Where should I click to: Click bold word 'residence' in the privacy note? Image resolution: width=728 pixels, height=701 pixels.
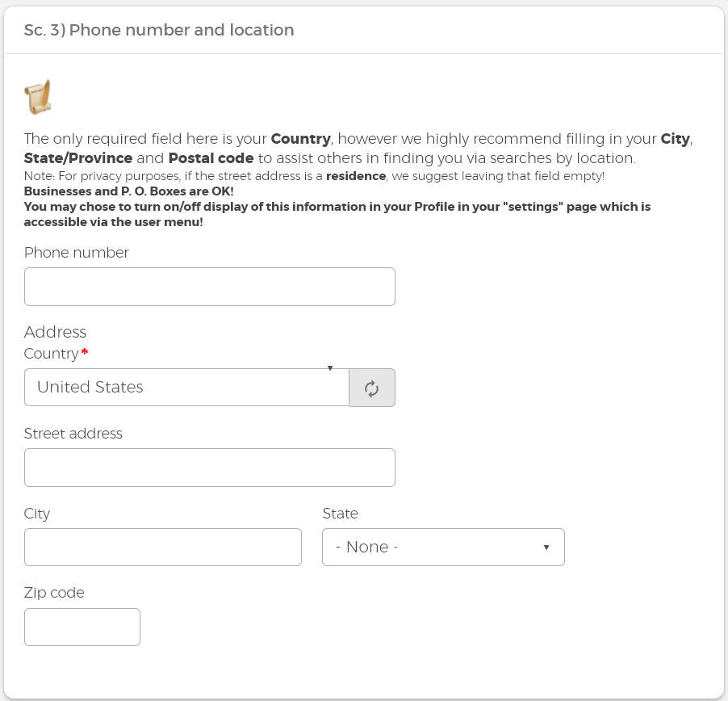coord(355,176)
